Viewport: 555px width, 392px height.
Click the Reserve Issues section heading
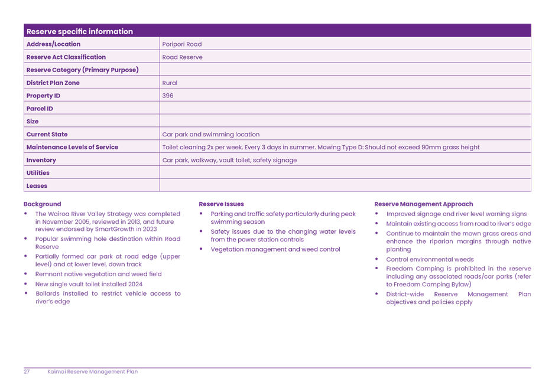click(x=222, y=204)
